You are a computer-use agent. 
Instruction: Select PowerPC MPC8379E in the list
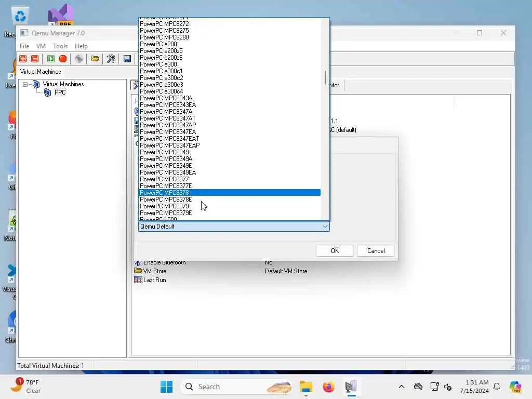pyautogui.click(x=230, y=213)
